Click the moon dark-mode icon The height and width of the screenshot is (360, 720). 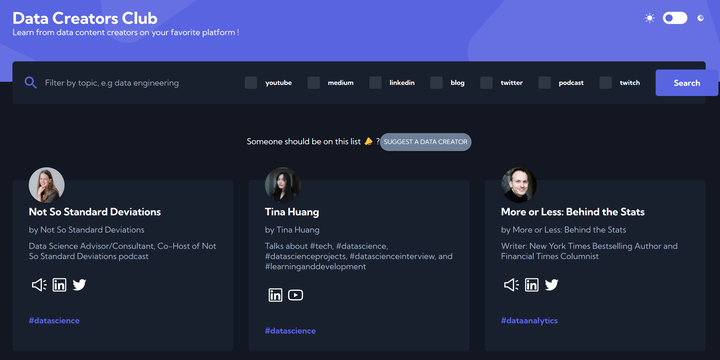tap(700, 18)
